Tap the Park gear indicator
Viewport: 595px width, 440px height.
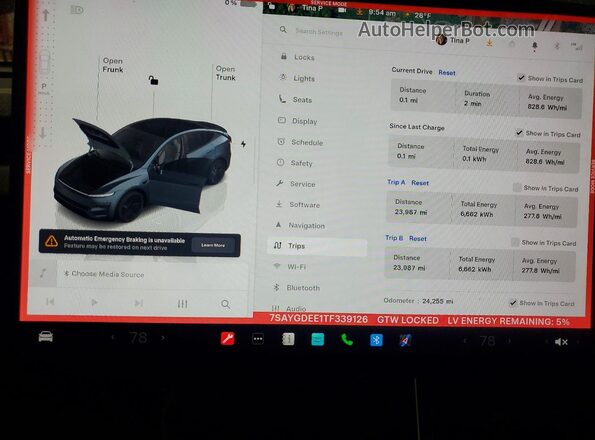[x=44, y=87]
